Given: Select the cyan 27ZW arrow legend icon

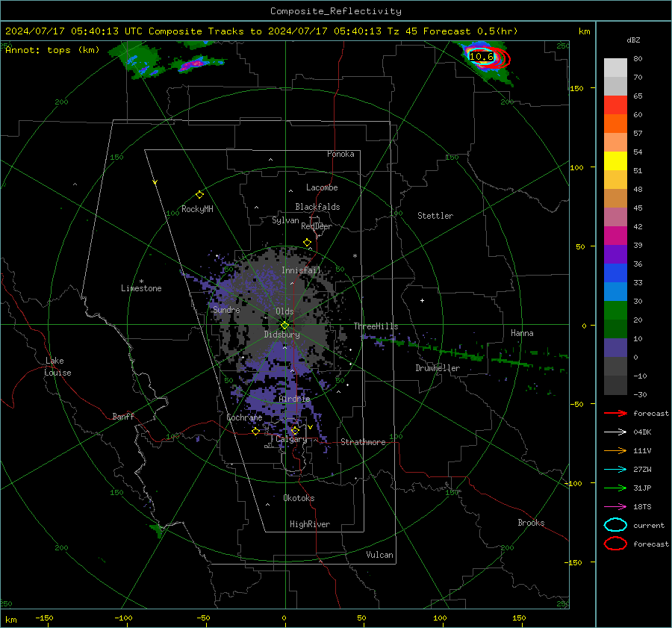Looking at the screenshot, I should tap(615, 470).
